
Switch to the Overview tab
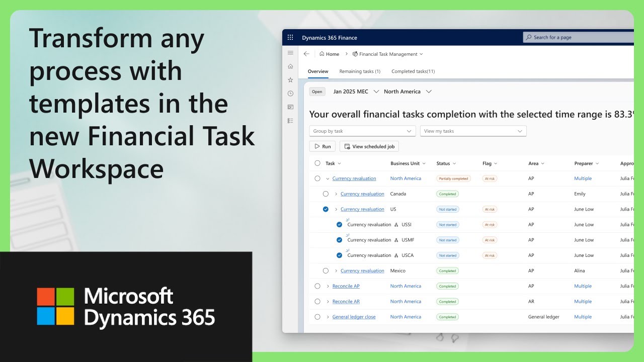318,71
